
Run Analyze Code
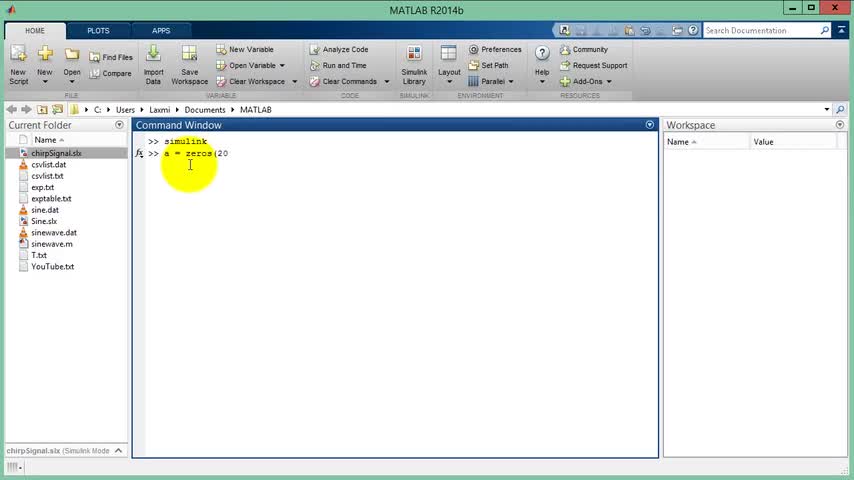click(x=339, y=50)
